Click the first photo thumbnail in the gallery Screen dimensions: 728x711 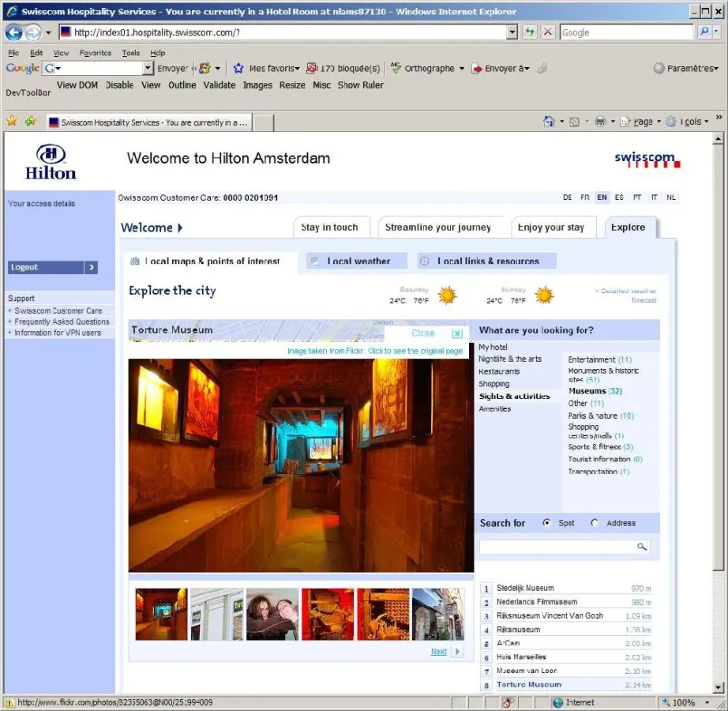pos(161,614)
